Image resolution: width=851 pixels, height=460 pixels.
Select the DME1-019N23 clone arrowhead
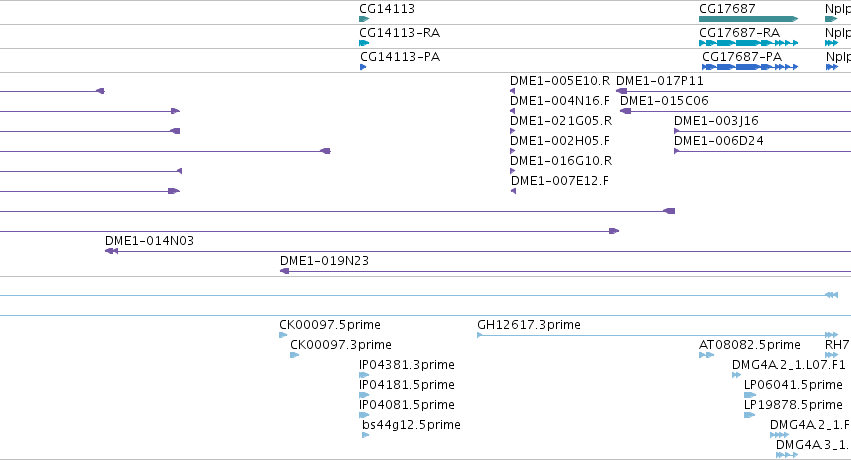[x=284, y=271]
